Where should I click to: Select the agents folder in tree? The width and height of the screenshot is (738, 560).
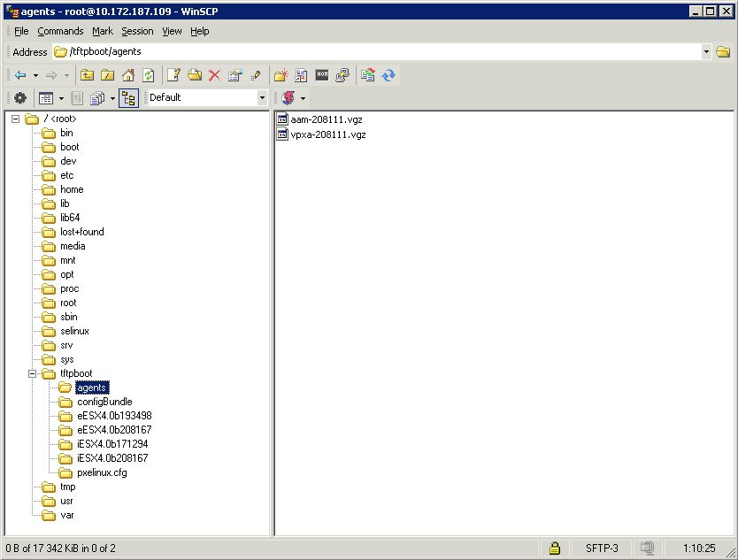point(92,387)
